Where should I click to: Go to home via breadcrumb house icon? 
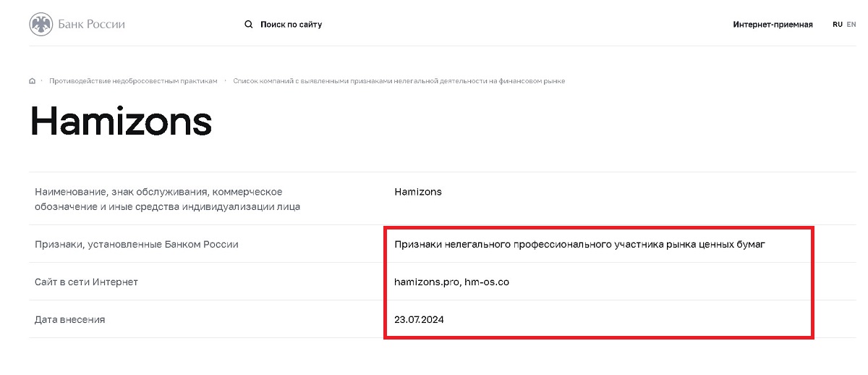[x=33, y=81]
